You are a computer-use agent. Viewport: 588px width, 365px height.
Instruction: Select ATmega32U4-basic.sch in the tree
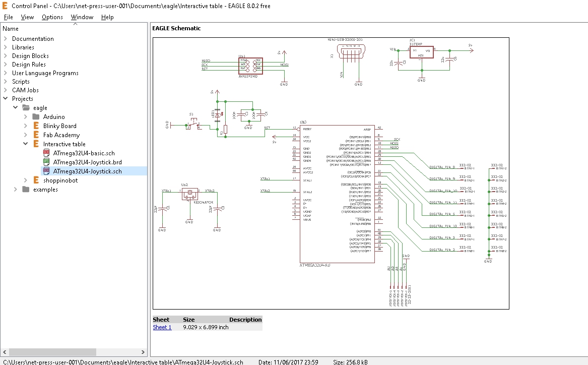[84, 153]
